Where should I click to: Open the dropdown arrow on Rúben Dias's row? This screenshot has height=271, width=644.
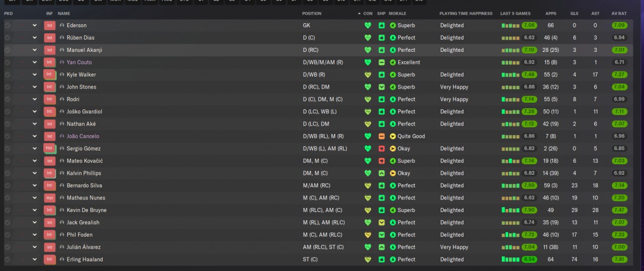pos(35,38)
